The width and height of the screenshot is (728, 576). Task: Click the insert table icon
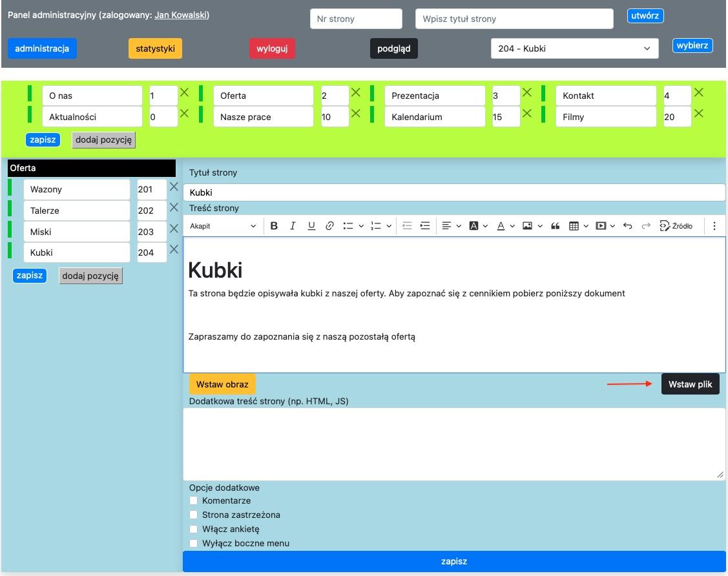pyautogui.click(x=574, y=226)
